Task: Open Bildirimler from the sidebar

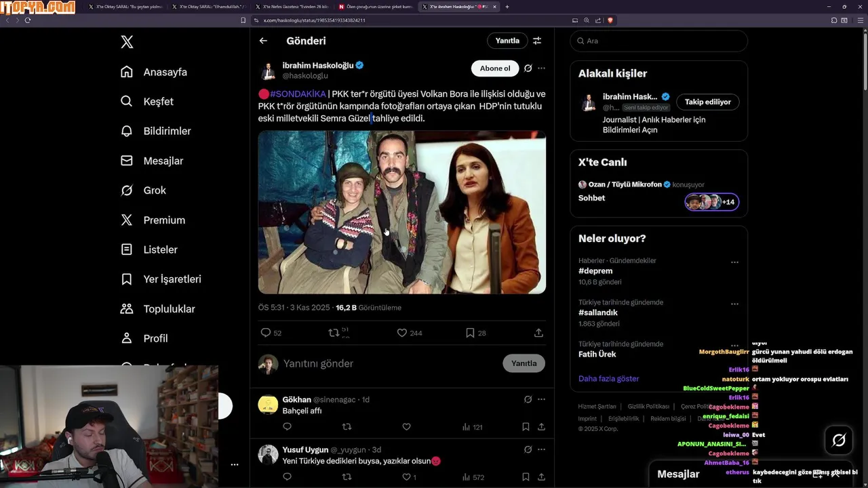Action: click(156, 131)
